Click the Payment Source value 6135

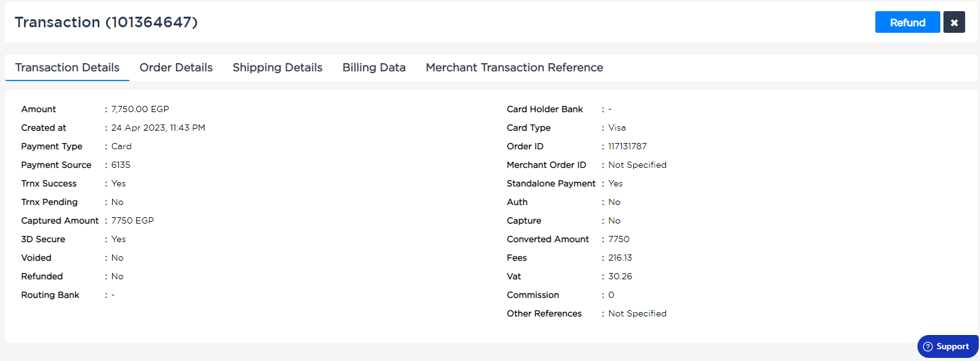[121, 165]
